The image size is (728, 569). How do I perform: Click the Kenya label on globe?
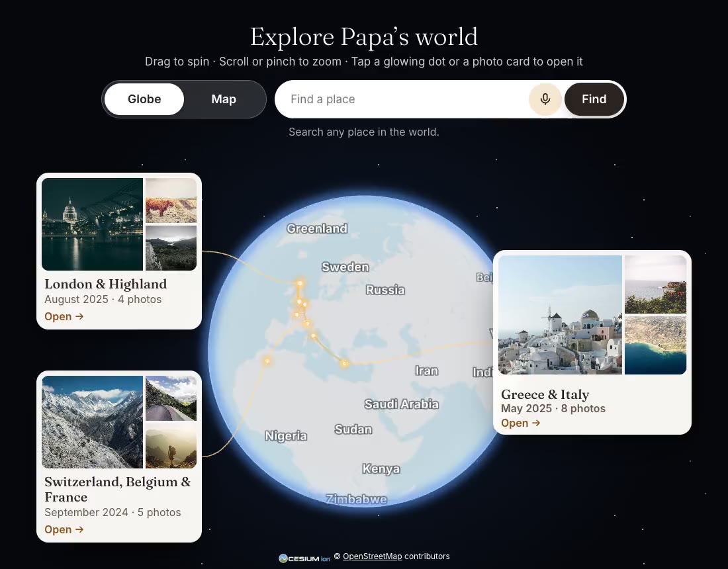coord(381,468)
